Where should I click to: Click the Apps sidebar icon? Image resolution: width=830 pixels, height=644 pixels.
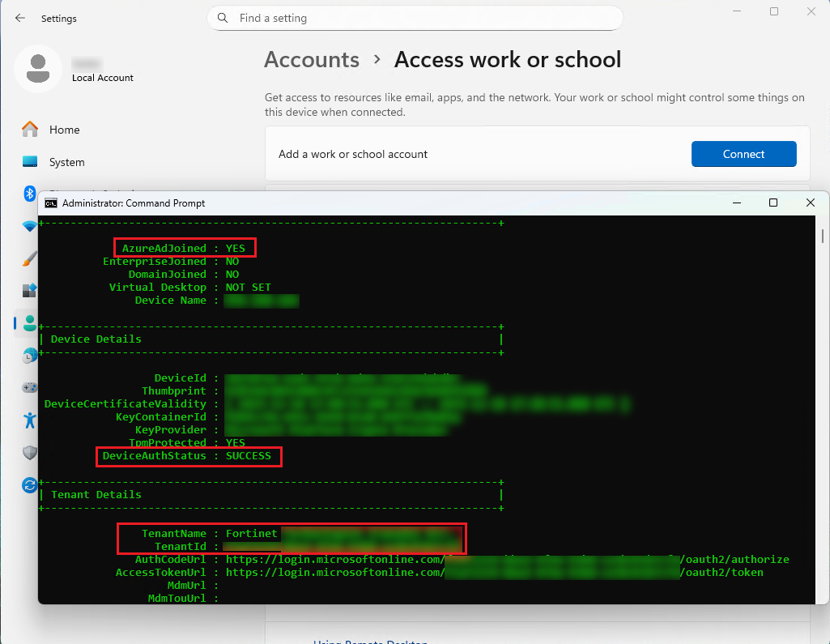pos(29,290)
